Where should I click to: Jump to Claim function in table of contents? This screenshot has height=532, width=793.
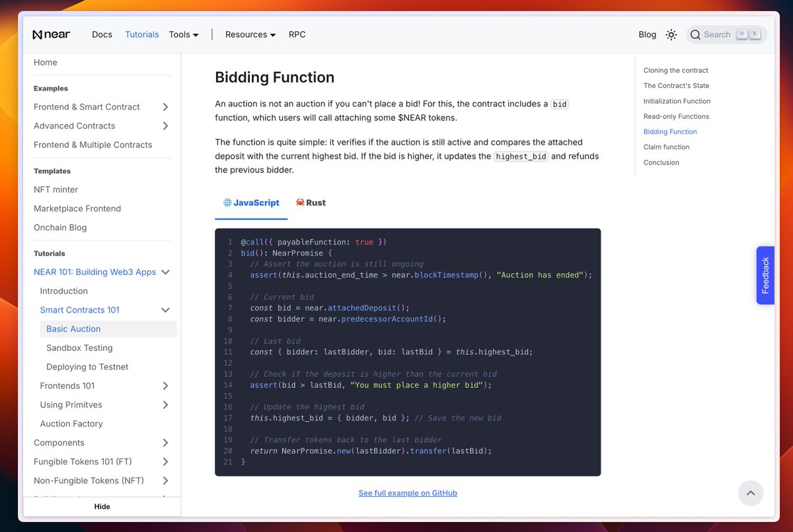[x=666, y=147]
